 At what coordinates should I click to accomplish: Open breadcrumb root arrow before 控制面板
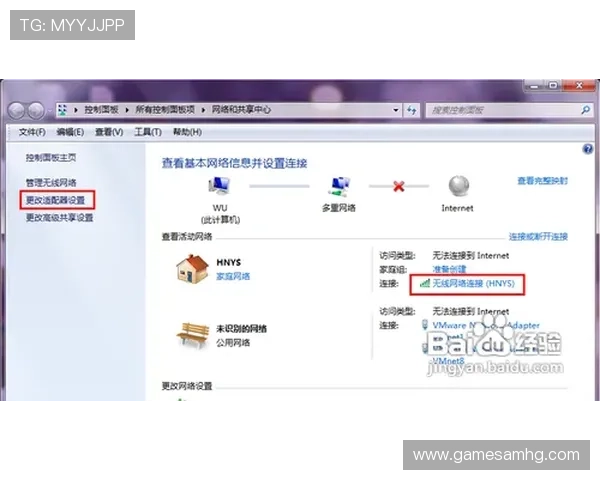[76, 110]
